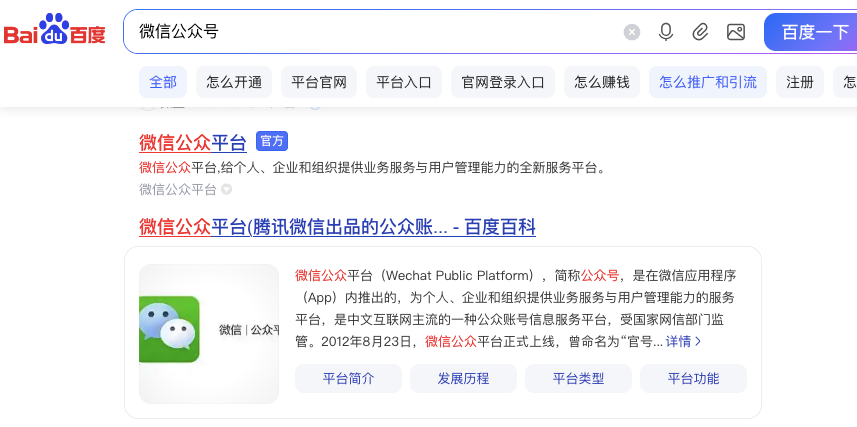Viewport: 857px width, 427px height.
Task: Expand the arrow beside 微信公众平台 source
Action: coord(226,190)
